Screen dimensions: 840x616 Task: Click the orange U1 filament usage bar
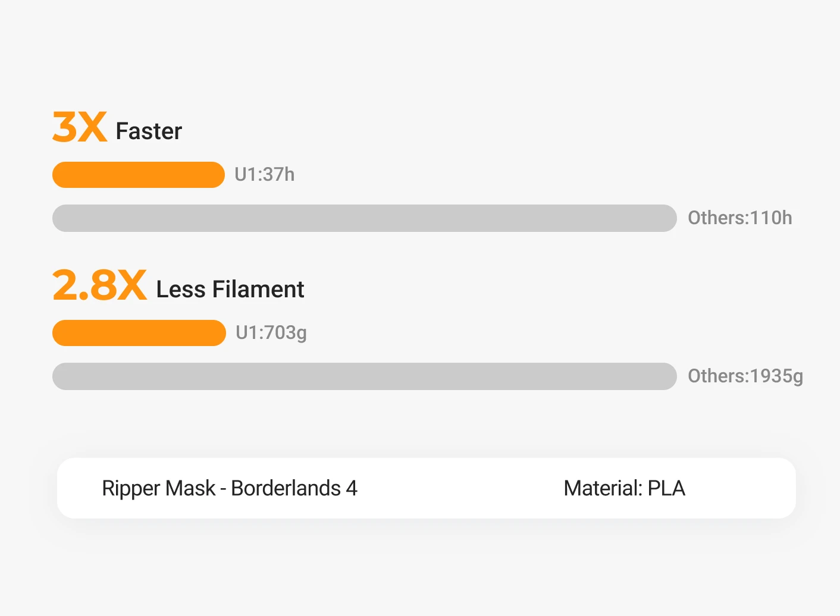click(x=139, y=333)
